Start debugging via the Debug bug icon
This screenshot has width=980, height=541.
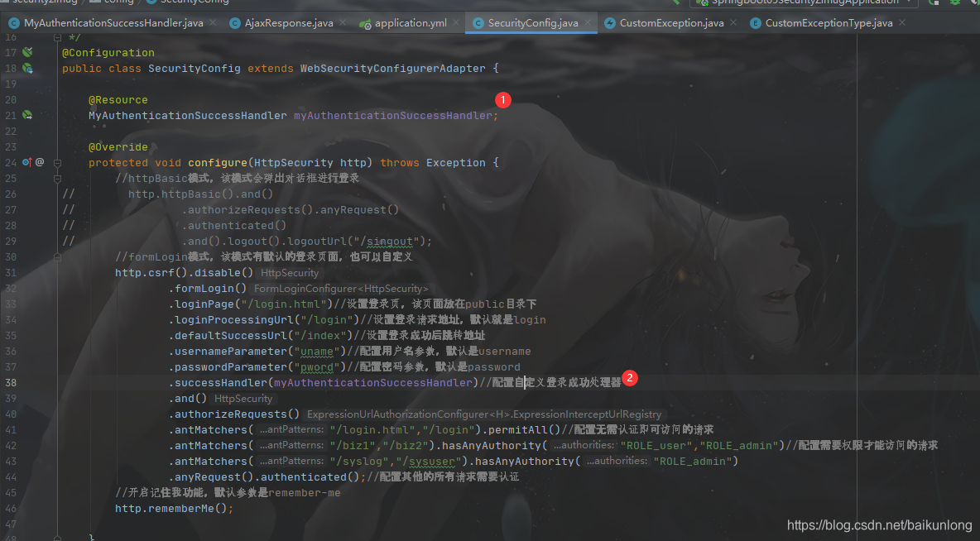point(954,2)
